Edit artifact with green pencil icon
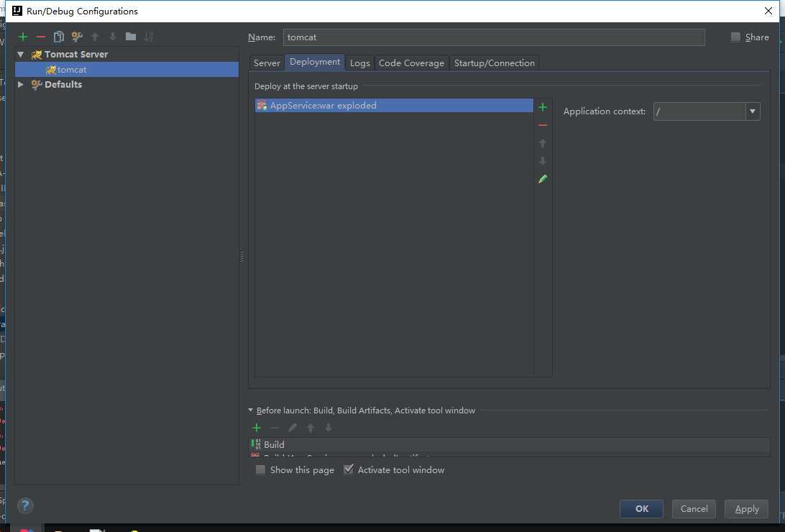This screenshot has width=785, height=532. pos(543,179)
